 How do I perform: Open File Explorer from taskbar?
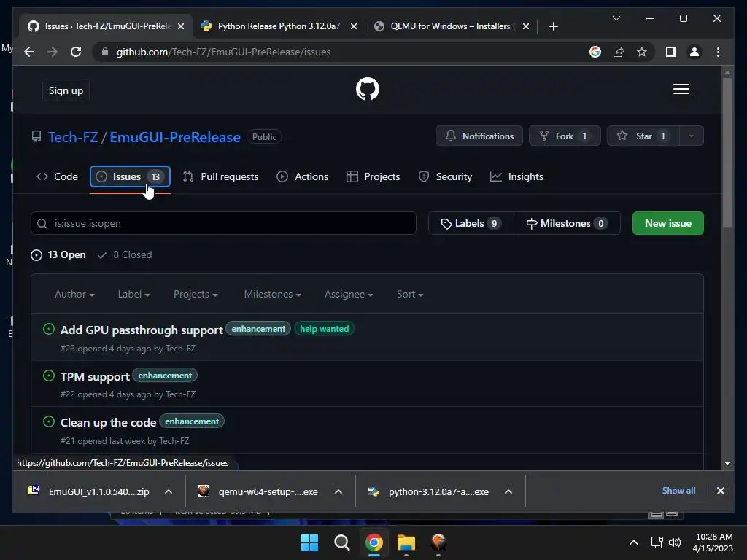click(406, 542)
